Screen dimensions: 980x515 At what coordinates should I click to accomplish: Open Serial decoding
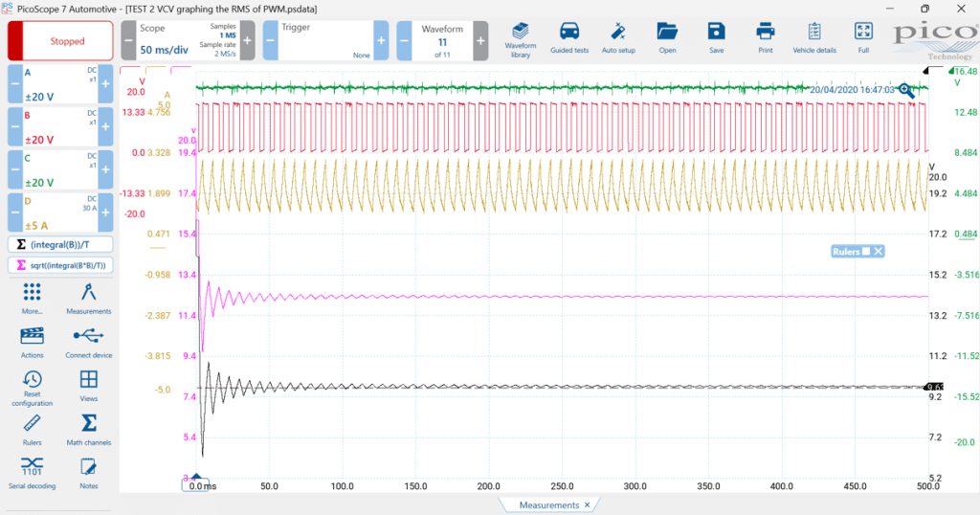pyautogui.click(x=32, y=473)
